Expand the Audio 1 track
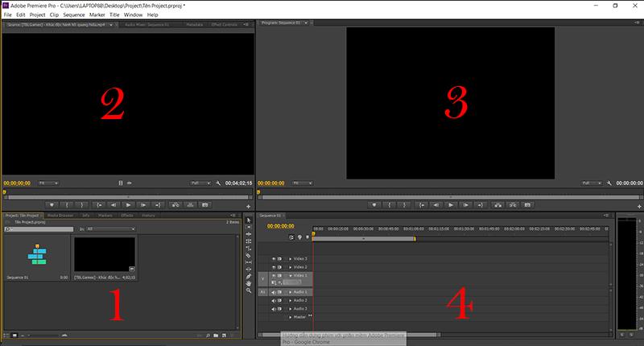Viewport: 644px width, 346px height. pos(291,292)
